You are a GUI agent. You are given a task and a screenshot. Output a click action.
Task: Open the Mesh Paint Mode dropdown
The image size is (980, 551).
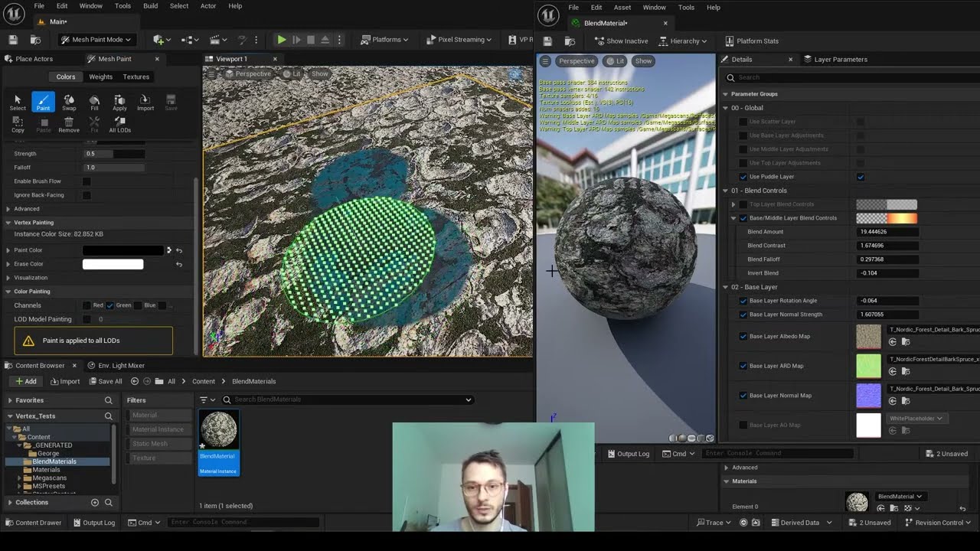pyautogui.click(x=96, y=40)
